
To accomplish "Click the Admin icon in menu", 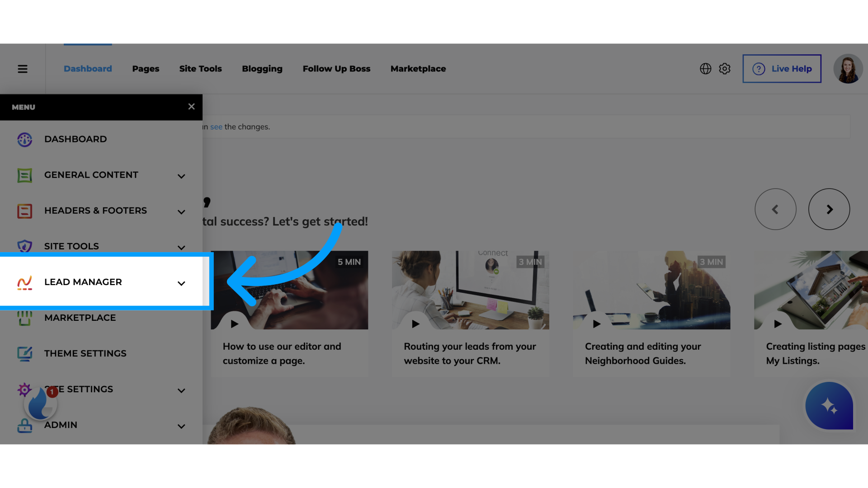I will click(24, 425).
